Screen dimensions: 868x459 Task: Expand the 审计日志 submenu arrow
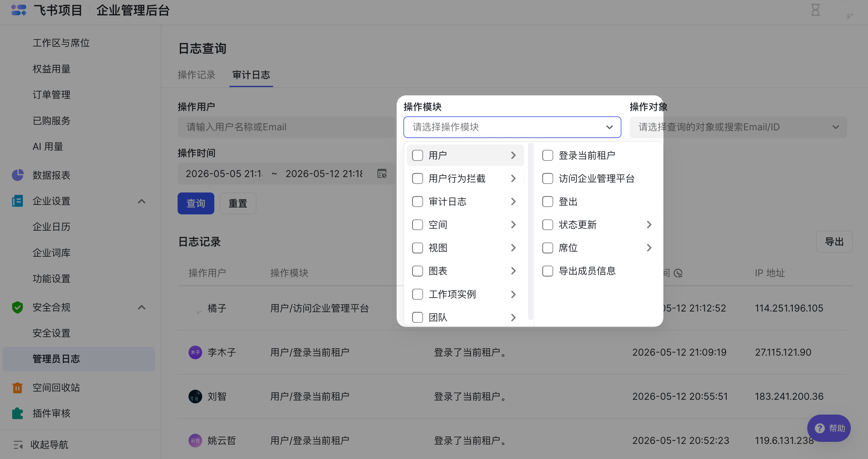[513, 202]
